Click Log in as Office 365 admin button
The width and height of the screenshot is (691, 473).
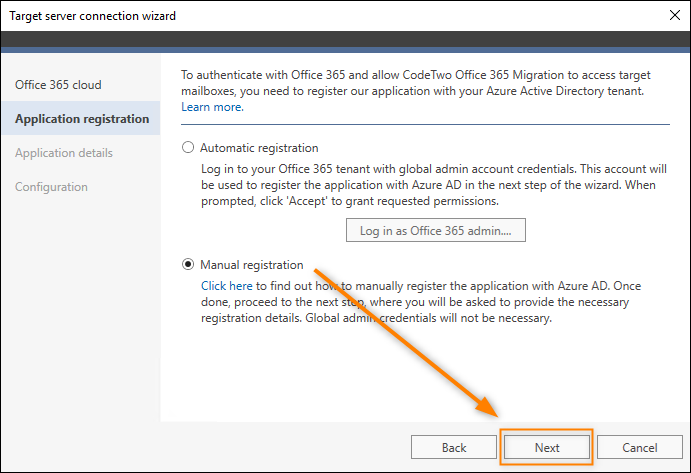[x=435, y=230]
